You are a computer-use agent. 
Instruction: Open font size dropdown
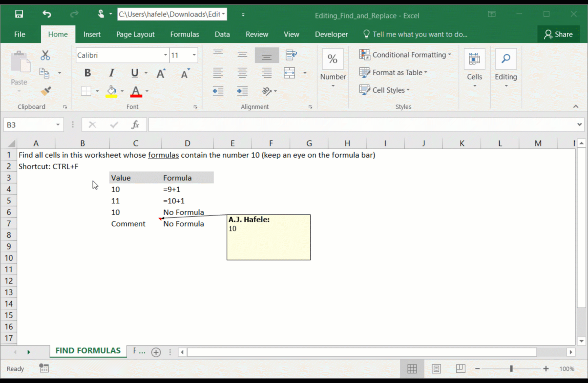click(x=194, y=55)
